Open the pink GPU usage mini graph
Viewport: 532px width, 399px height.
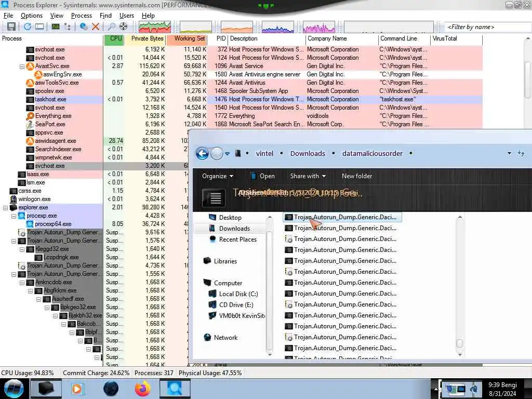click(318, 27)
